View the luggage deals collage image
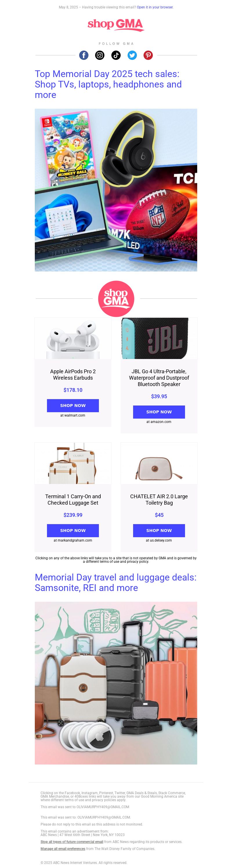This screenshot has width=232, height=868. click(116, 683)
